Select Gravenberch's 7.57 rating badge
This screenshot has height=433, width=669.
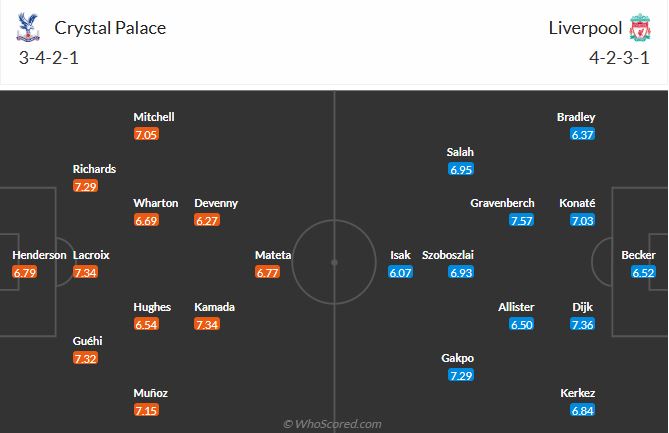coord(521,220)
